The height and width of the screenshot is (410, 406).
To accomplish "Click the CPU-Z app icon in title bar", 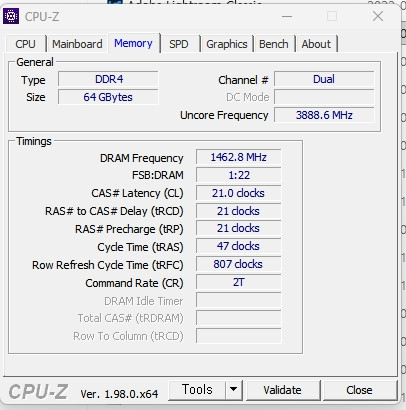I will pos(11,16).
